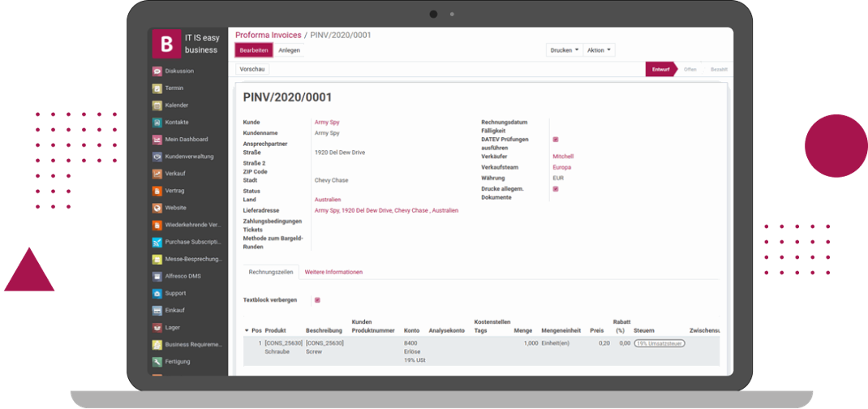This screenshot has height=409, width=868.
Task: Select the Rechnungszeilen tab
Action: click(x=269, y=272)
